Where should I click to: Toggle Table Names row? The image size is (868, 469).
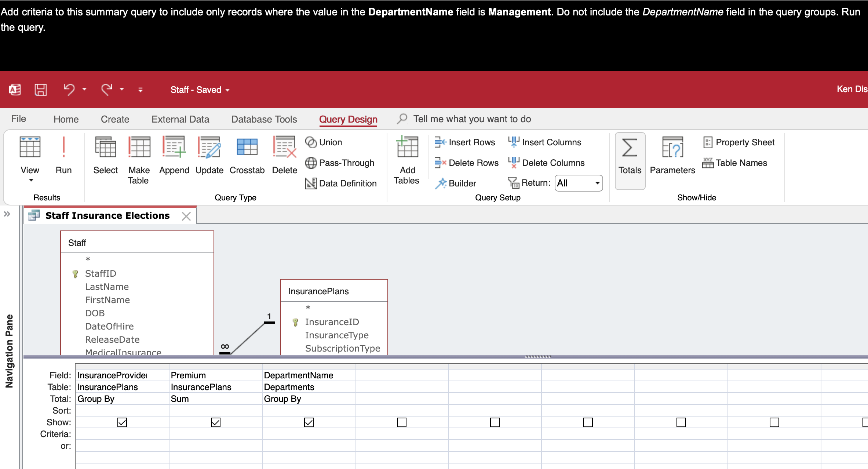[735, 163]
